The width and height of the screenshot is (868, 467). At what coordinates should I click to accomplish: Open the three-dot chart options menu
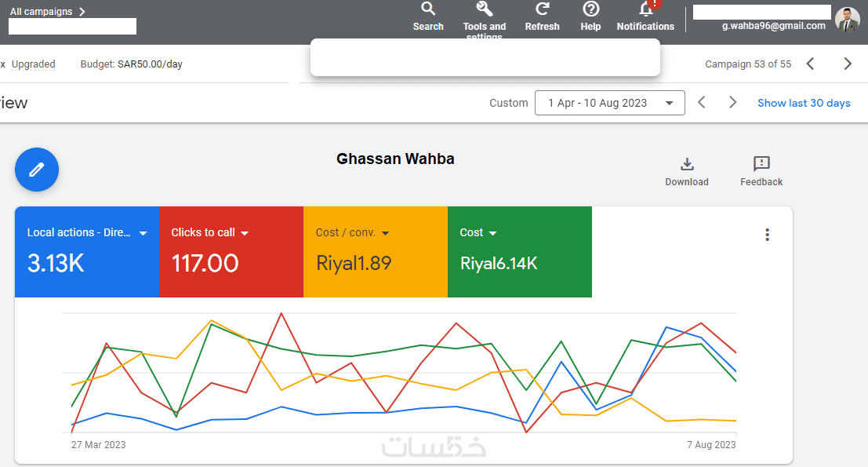click(767, 235)
